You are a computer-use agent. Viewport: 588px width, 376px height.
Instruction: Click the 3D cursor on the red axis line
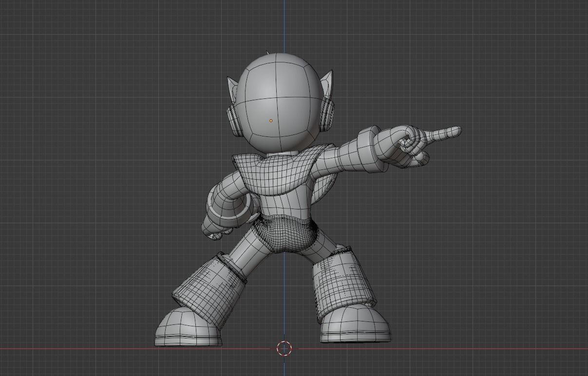coord(285,348)
